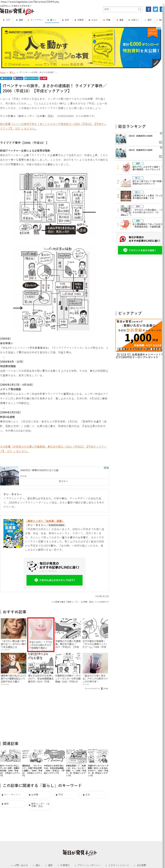Focus the 検索 search input field
The height and width of the screenshot is (868, 165).
120,9
